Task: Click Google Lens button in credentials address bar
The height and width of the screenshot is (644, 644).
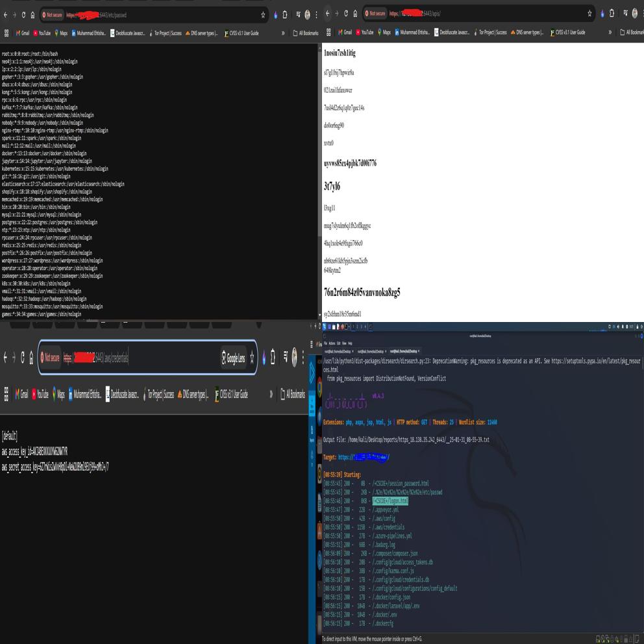Action: click(233, 358)
